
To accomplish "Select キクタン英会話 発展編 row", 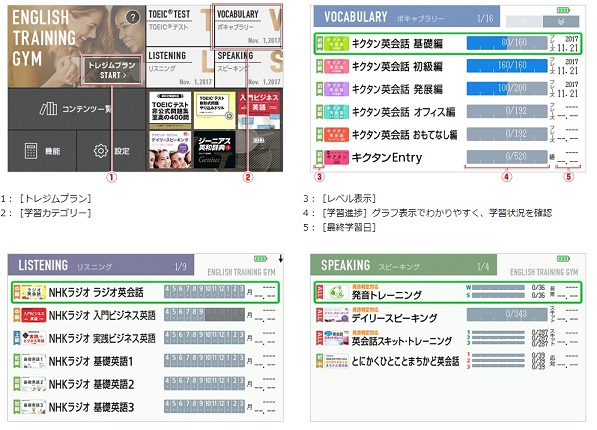I will (x=449, y=89).
